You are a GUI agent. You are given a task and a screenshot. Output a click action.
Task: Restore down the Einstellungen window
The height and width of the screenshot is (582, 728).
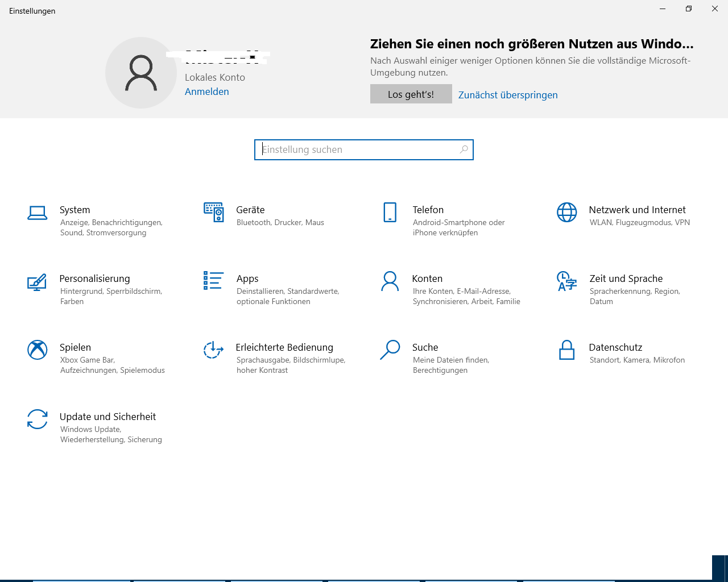click(689, 9)
